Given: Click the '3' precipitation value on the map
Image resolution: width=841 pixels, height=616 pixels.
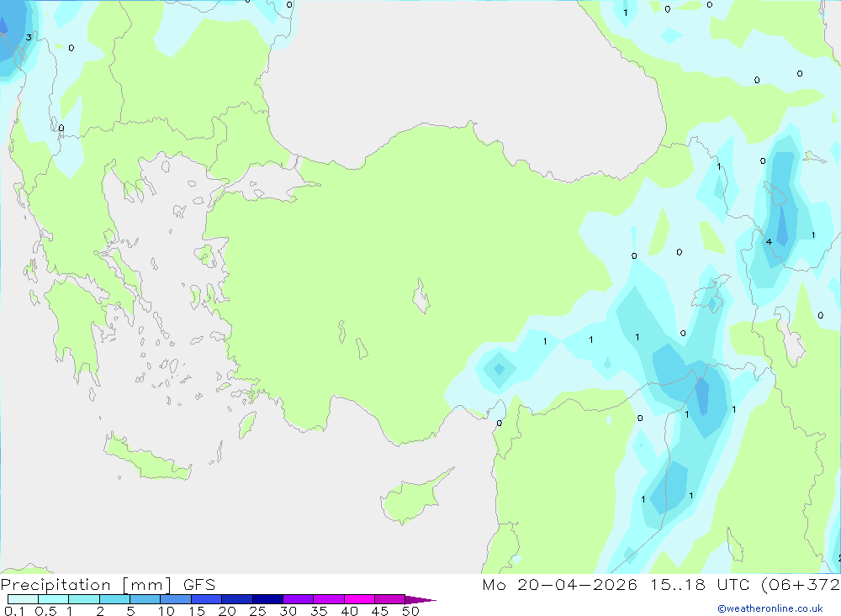Looking at the screenshot, I should click(x=29, y=38).
